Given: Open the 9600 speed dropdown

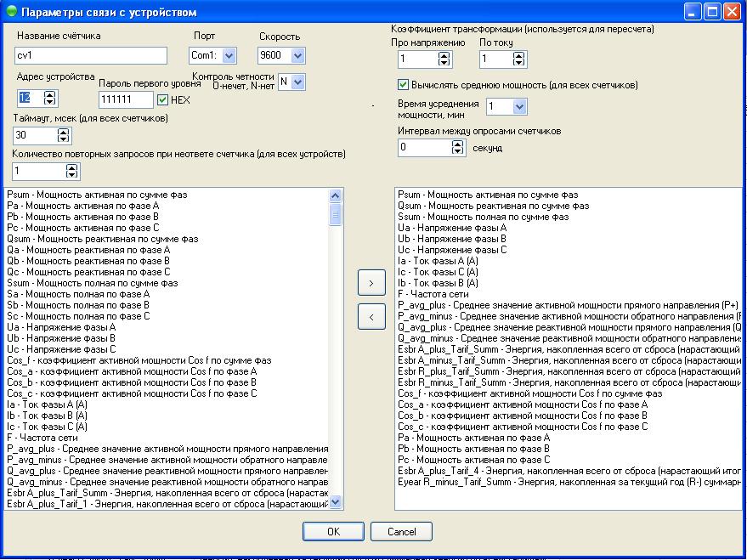Looking at the screenshot, I should click(297, 56).
